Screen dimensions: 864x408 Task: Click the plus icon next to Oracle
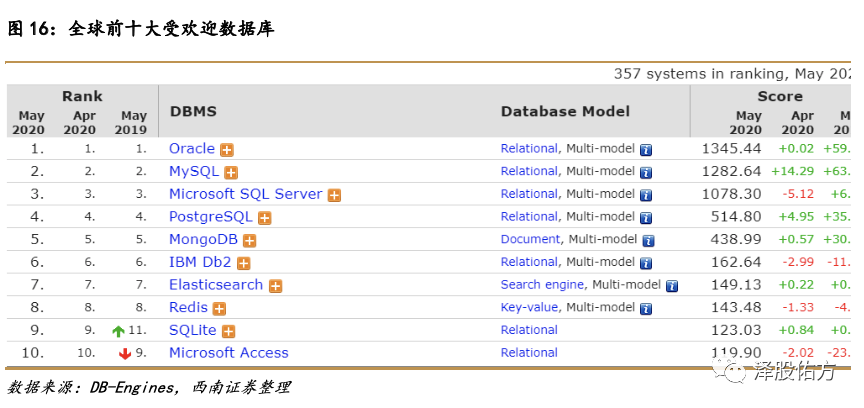coord(226,150)
